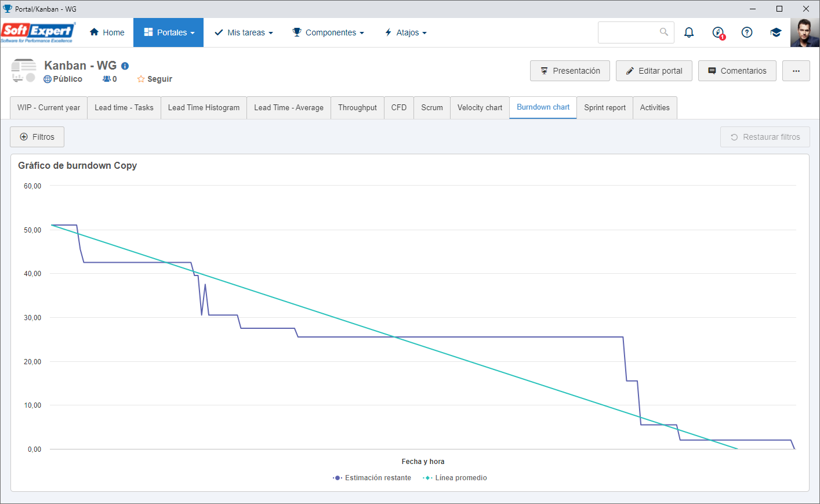
Task: Click the SoftExpert logo
Action: [38, 32]
